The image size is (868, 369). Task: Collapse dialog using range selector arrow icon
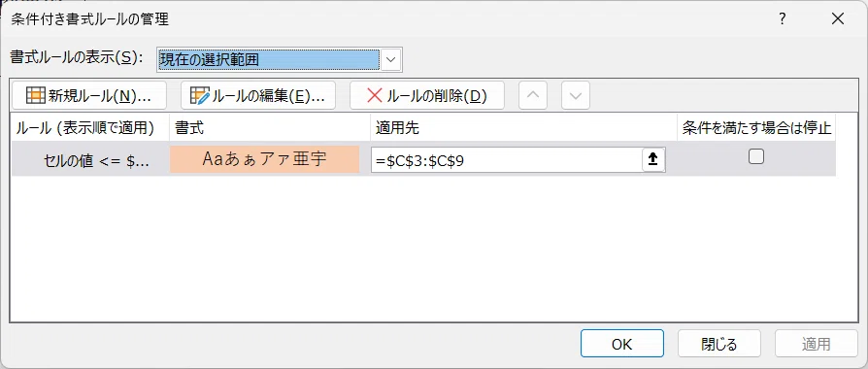coord(653,159)
